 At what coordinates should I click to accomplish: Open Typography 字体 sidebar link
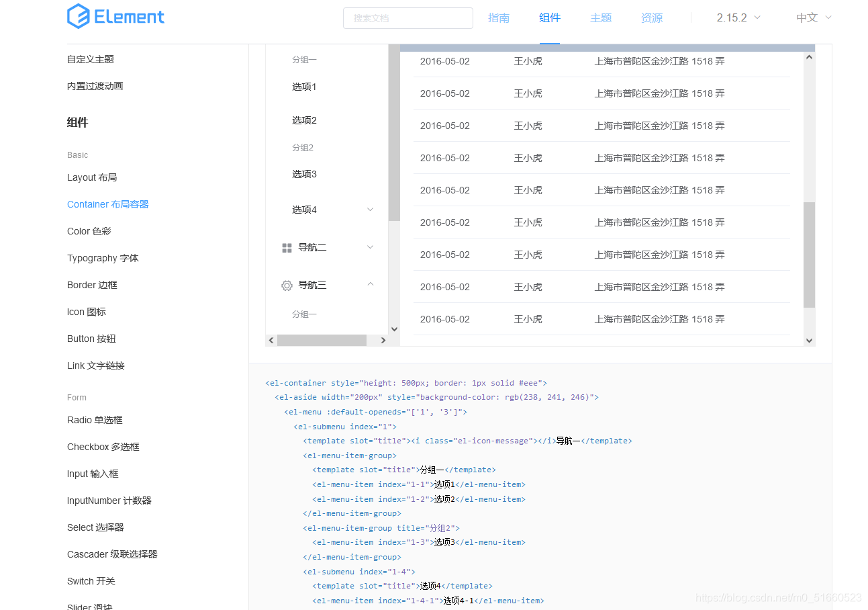click(x=103, y=258)
